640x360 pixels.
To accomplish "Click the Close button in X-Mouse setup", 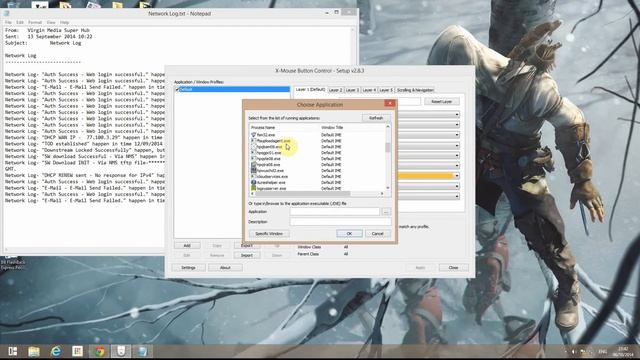I will 453,268.
